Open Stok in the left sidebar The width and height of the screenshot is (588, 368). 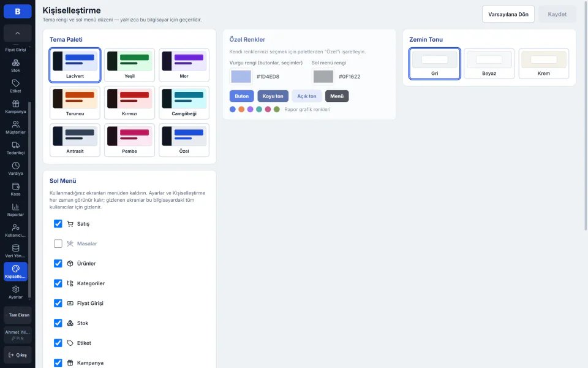point(15,66)
